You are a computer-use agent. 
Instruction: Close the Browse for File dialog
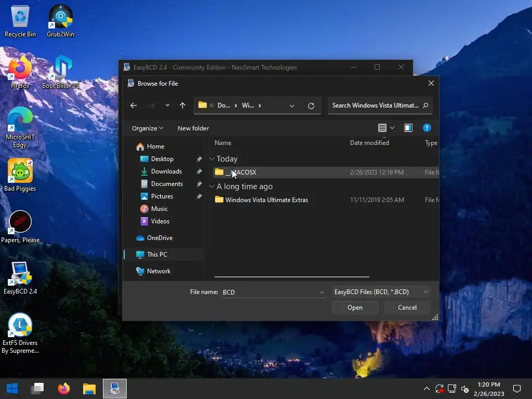coord(431,83)
